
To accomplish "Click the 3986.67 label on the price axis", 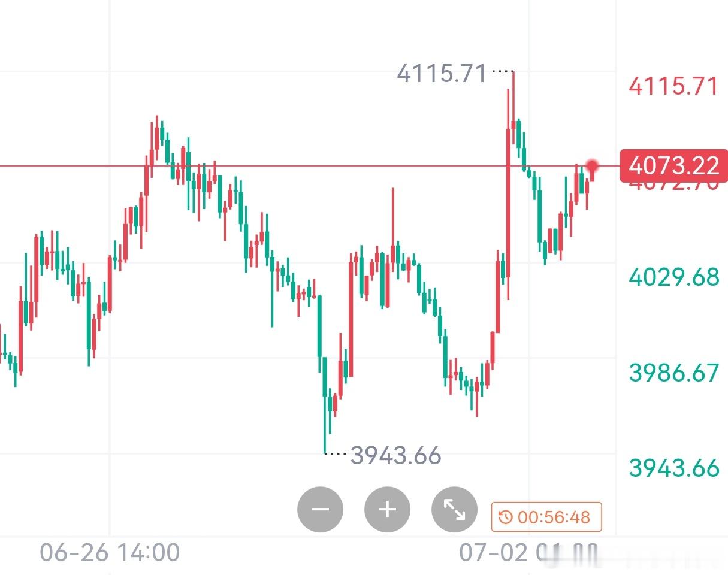I will 673,373.
